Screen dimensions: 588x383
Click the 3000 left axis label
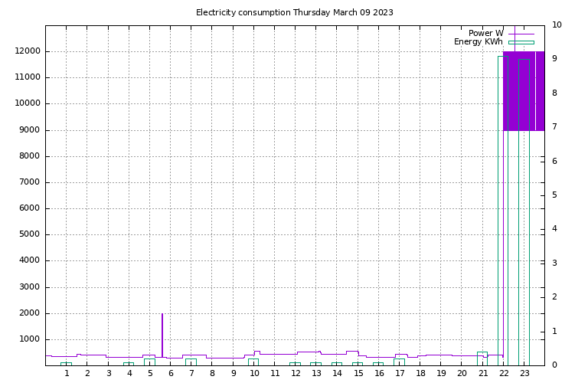tap(30, 287)
